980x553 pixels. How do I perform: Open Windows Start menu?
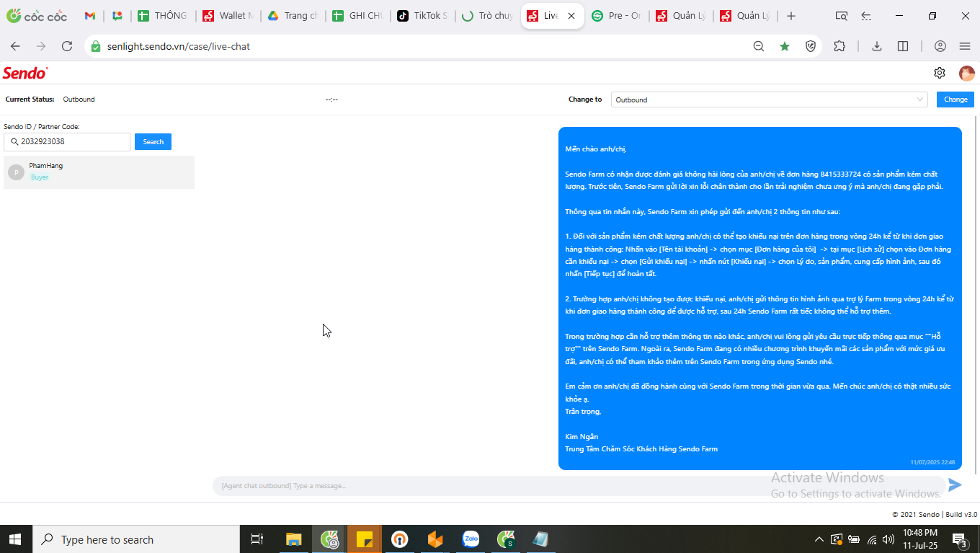pos(16,539)
